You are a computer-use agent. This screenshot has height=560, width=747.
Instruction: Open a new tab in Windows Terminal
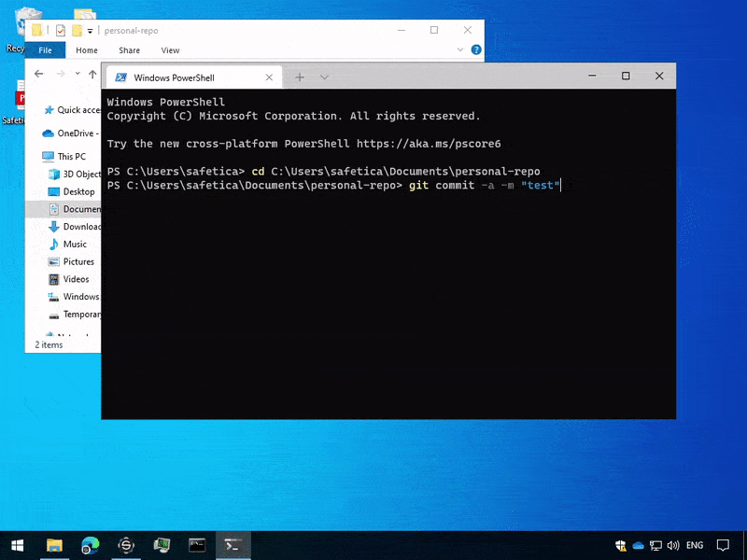[x=300, y=77]
